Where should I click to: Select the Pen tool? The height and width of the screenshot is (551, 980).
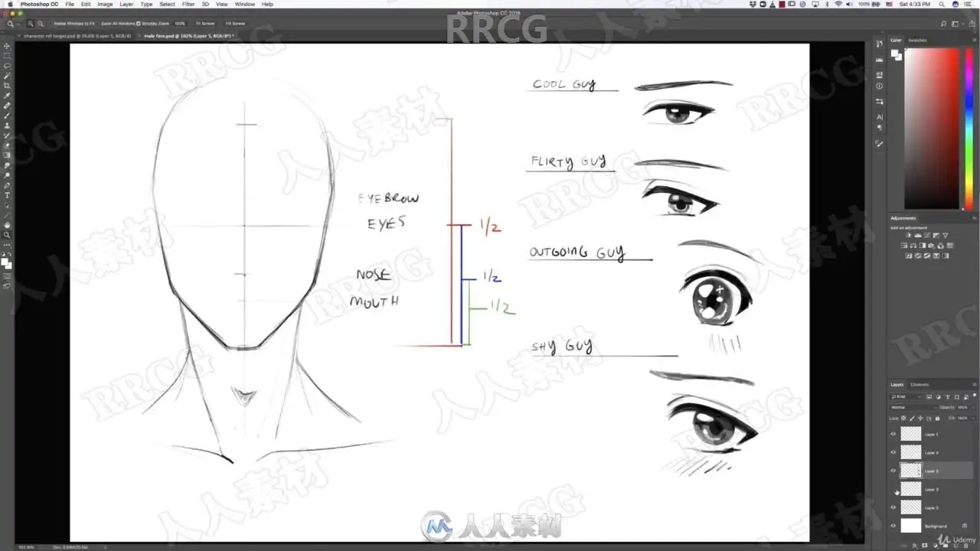tap(7, 185)
